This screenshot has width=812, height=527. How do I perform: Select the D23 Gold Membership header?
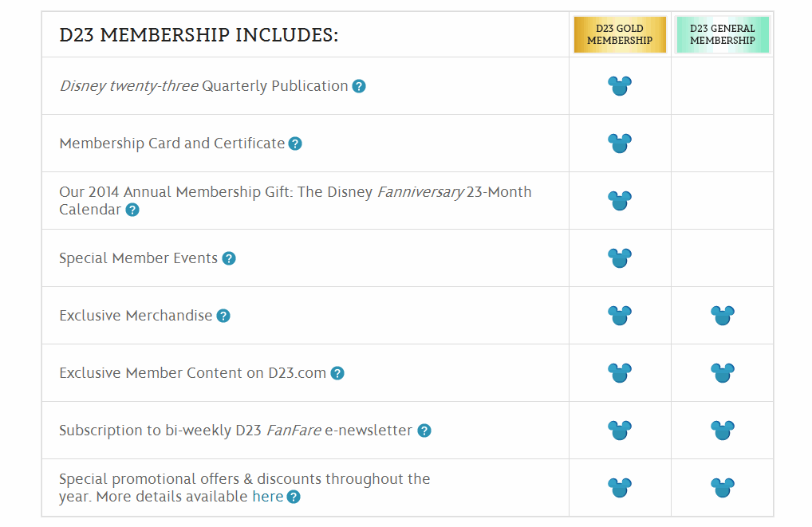click(x=620, y=35)
